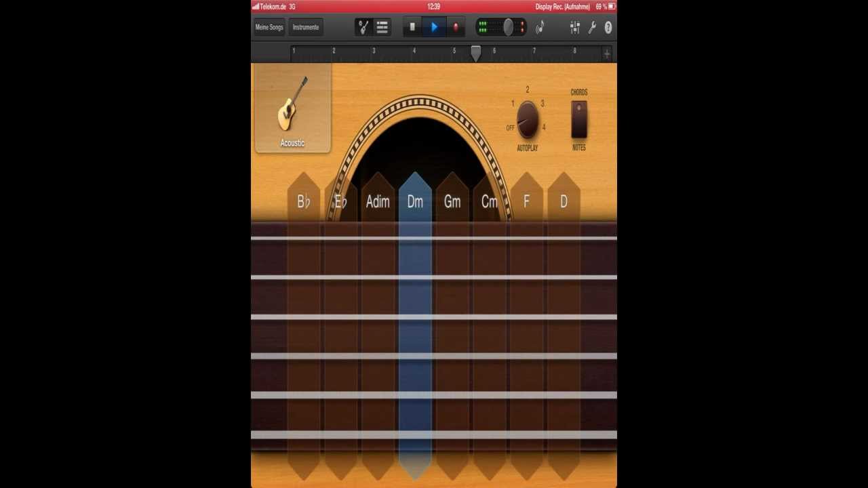Tap the Display Rec. (Aufnahme) status bar text

[x=562, y=6]
